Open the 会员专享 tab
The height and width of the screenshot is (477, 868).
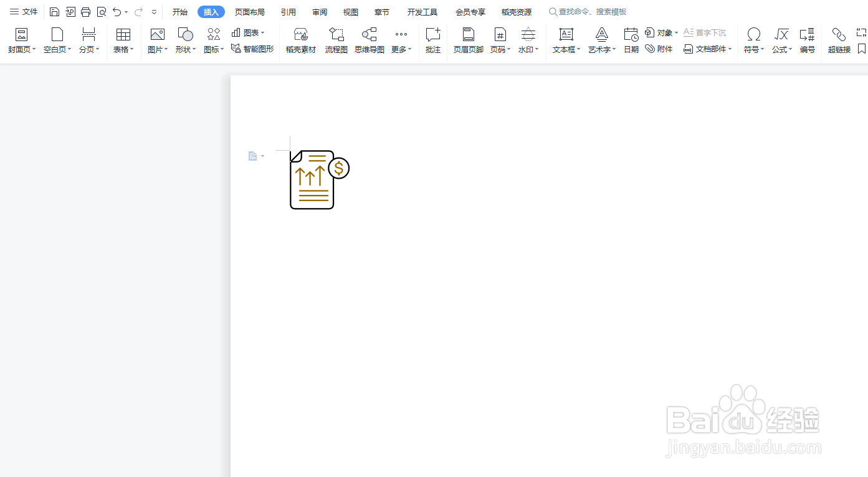[470, 12]
